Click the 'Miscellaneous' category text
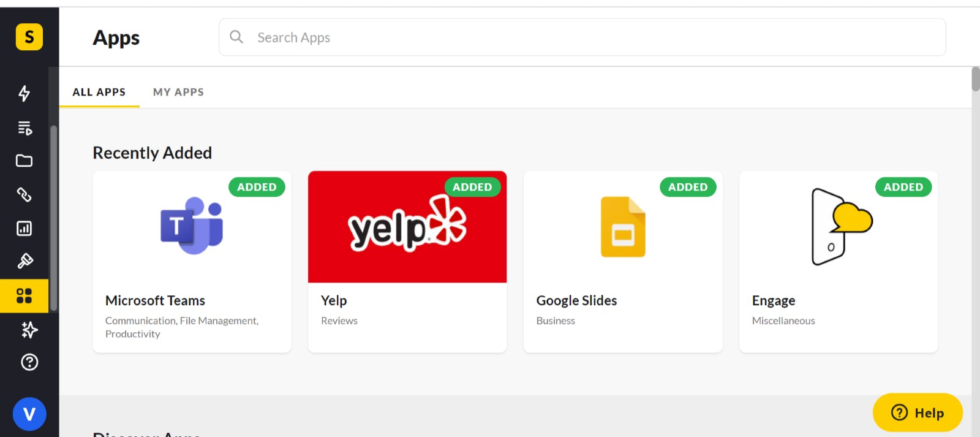The image size is (980, 437). tap(783, 321)
